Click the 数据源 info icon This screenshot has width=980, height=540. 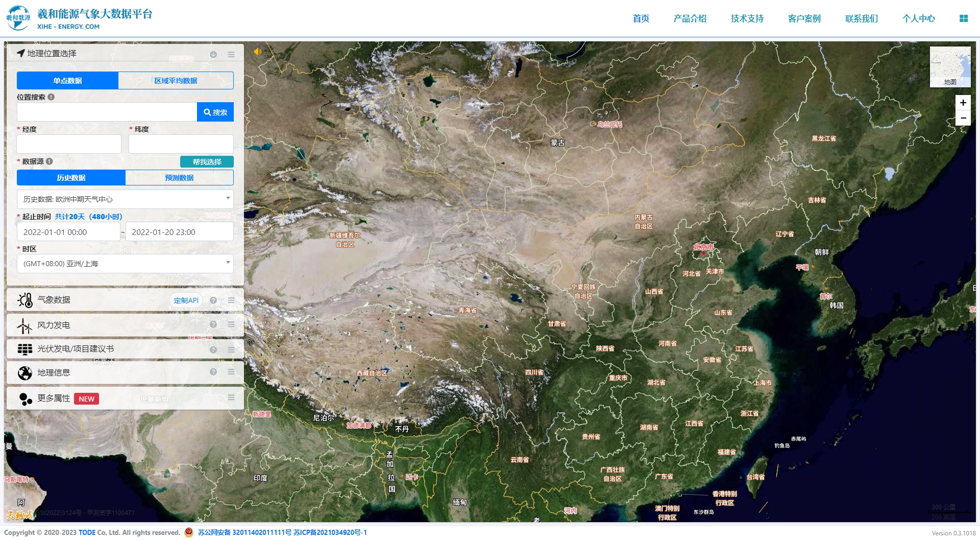point(50,161)
